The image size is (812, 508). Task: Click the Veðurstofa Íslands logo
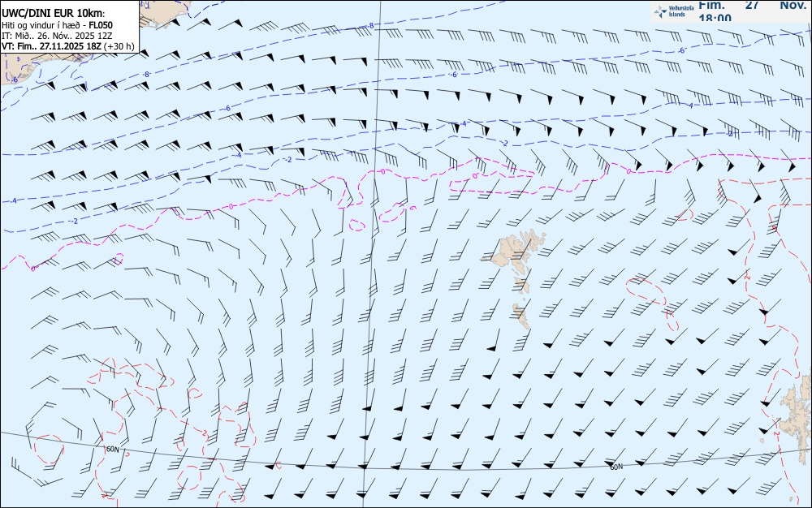tap(674, 11)
